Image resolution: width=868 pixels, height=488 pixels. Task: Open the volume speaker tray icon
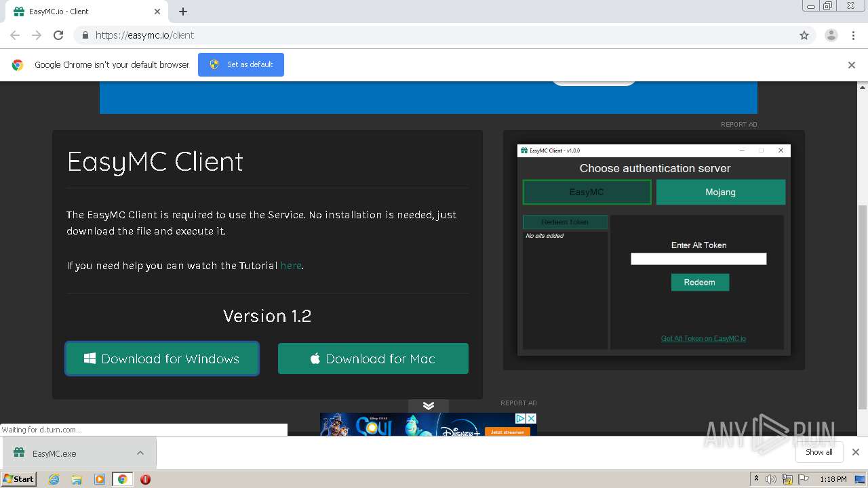tap(771, 479)
